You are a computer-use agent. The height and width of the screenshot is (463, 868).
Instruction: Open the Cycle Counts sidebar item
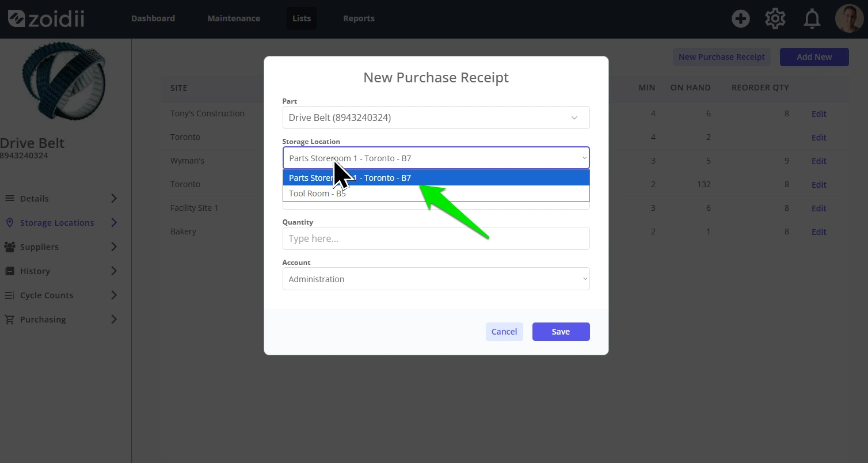click(x=47, y=295)
